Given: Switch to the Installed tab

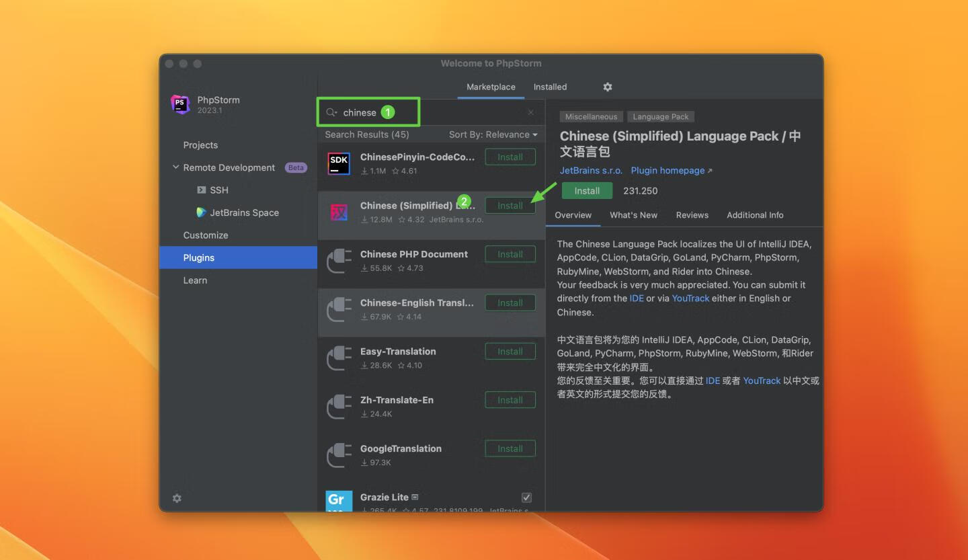Looking at the screenshot, I should click(550, 87).
